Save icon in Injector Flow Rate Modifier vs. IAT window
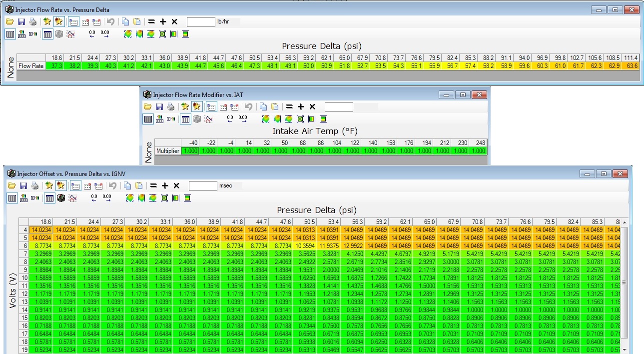Image resolution: width=644 pixels, height=354 pixels. pyautogui.click(x=159, y=106)
